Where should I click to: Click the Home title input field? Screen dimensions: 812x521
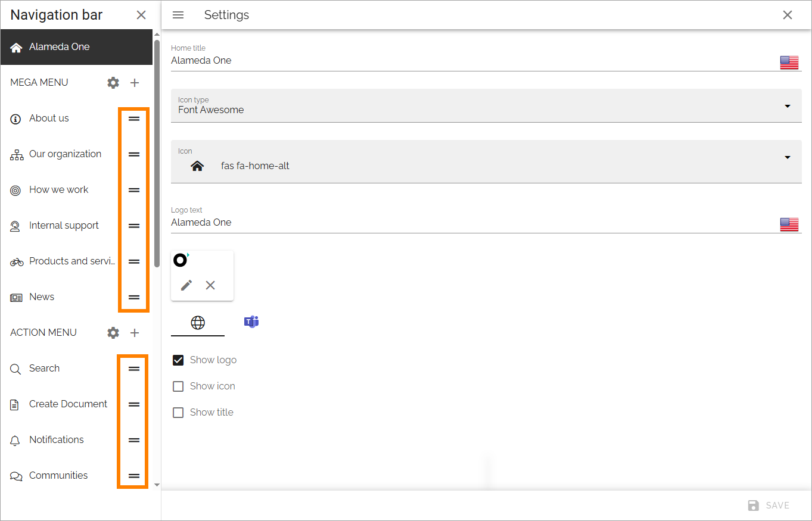coord(474,61)
